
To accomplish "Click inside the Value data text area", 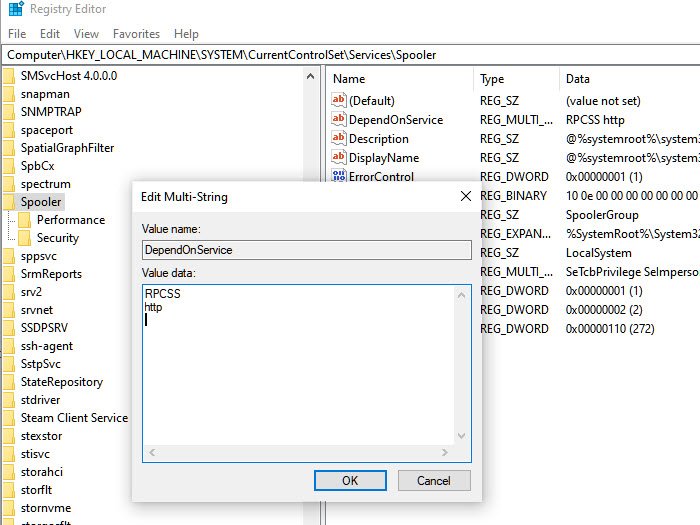I will coord(299,365).
